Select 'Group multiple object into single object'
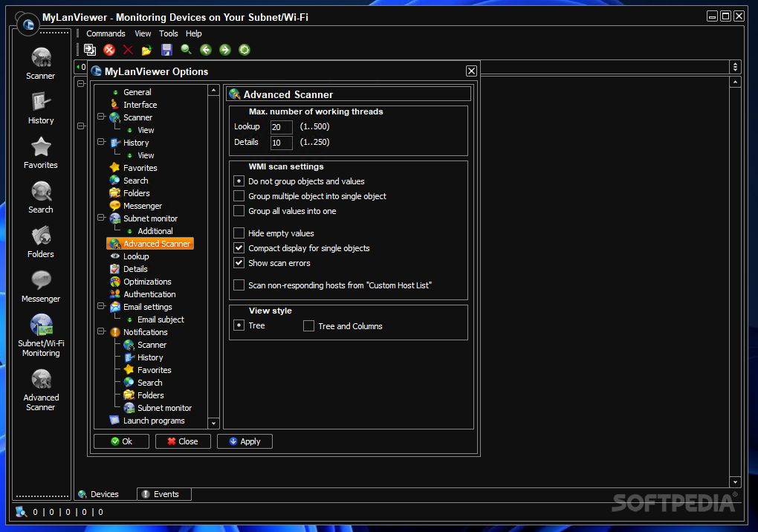The height and width of the screenshot is (532, 758). click(239, 196)
